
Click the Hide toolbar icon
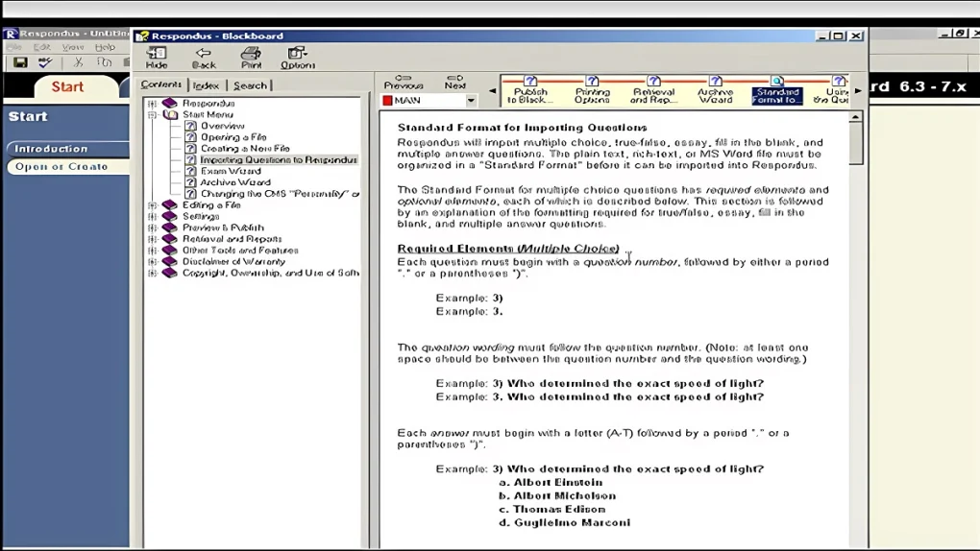click(x=156, y=58)
